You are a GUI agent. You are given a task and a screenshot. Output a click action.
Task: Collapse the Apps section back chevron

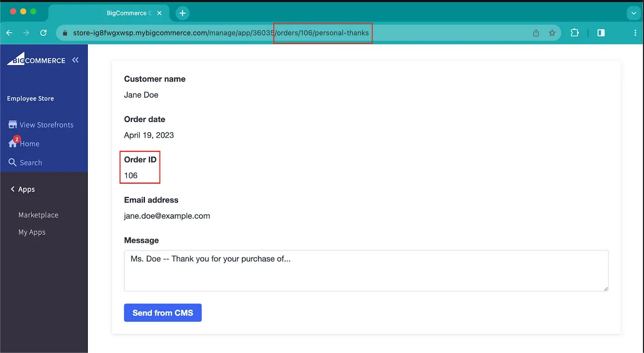[x=12, y=189]
